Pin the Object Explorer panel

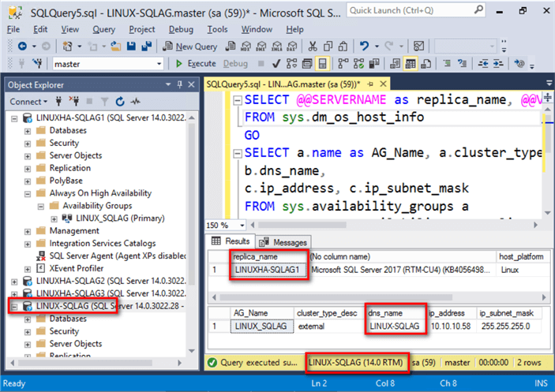click(x=179, y=84)
